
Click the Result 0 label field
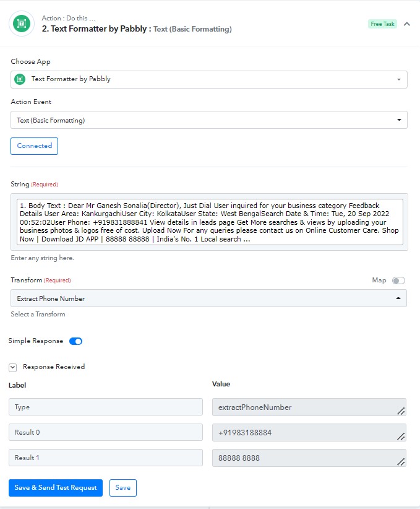[106, 432]
